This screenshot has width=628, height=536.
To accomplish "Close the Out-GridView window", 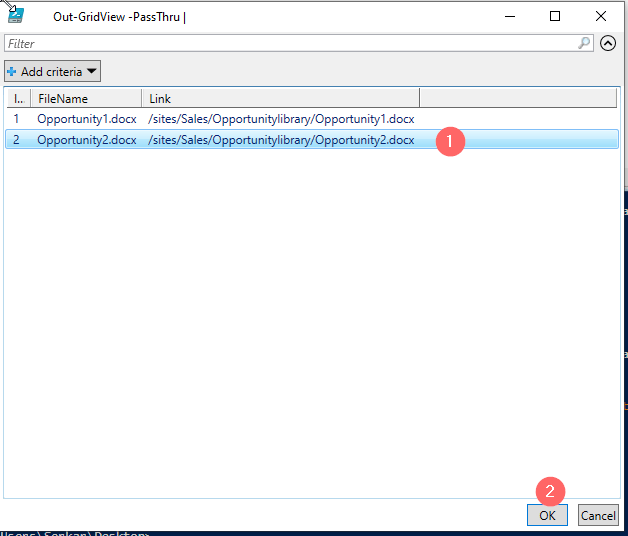I will click(x=601, y=16).
